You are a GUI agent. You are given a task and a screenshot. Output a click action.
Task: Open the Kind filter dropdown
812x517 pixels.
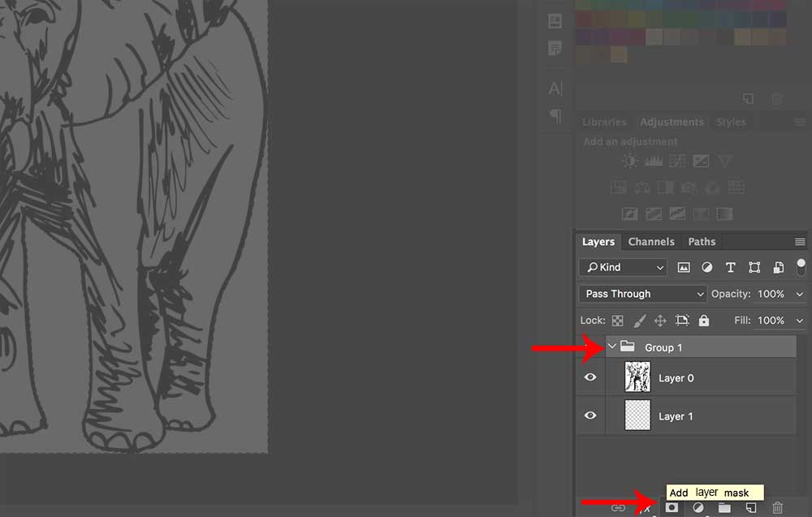tap(623, 267)
